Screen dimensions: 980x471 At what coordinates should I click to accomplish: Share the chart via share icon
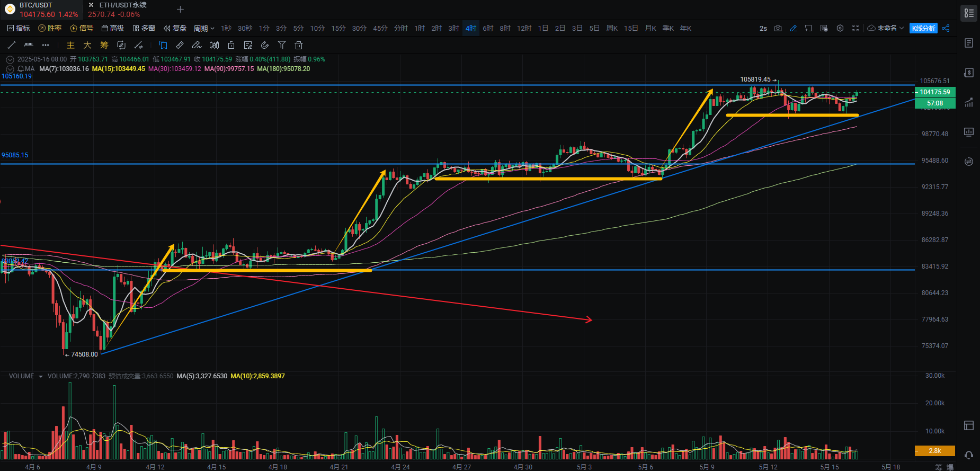[946, 28]
